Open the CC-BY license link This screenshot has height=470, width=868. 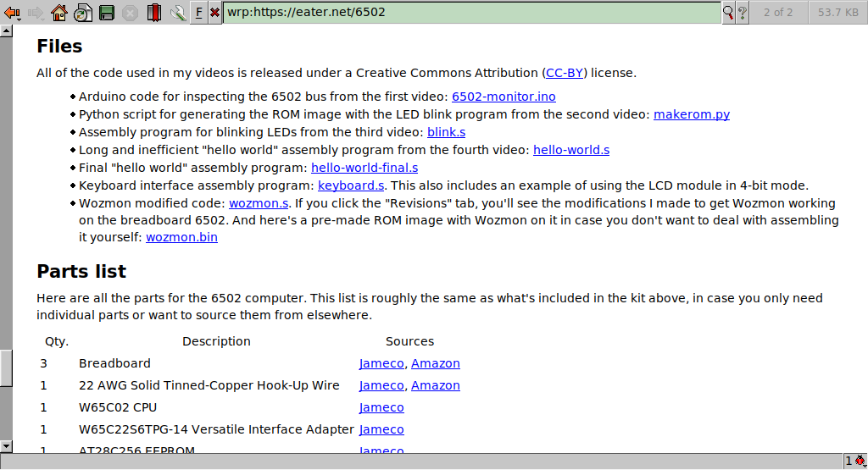tap(565, 73)
